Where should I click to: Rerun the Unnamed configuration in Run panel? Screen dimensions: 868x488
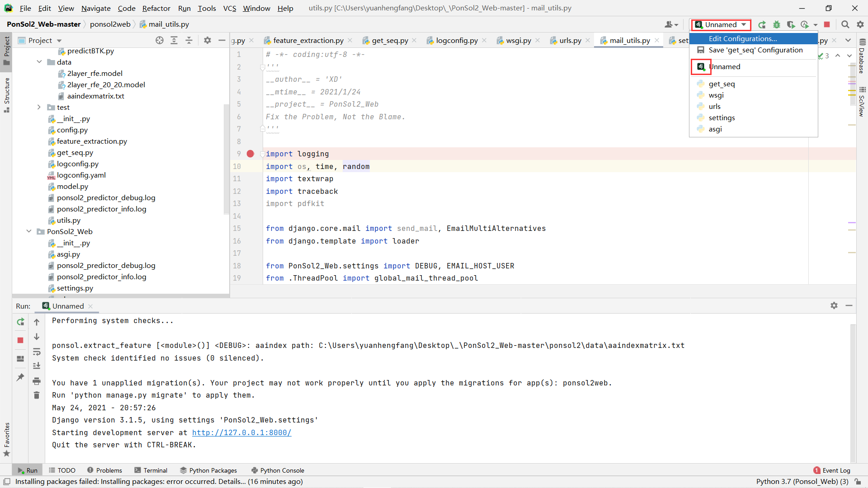click(20, 322)
